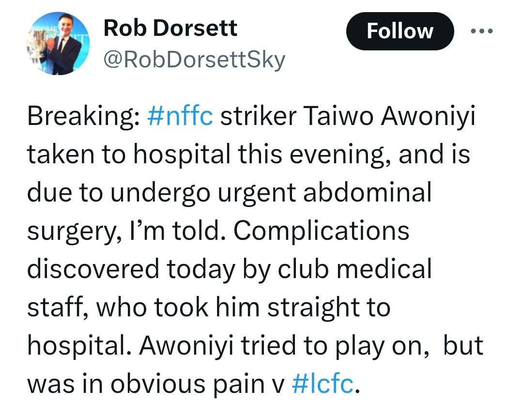523x420 pixels.
Task: Open the three-dot more options menu
Action: (481, 31)
